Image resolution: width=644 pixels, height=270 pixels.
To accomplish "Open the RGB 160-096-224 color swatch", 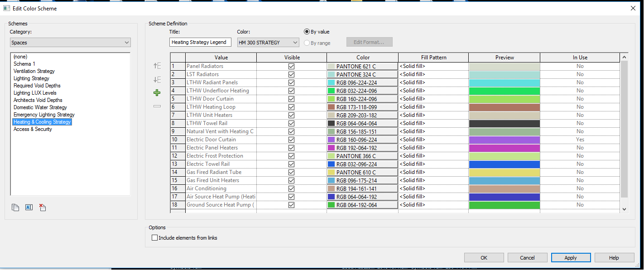I will 362,140.
